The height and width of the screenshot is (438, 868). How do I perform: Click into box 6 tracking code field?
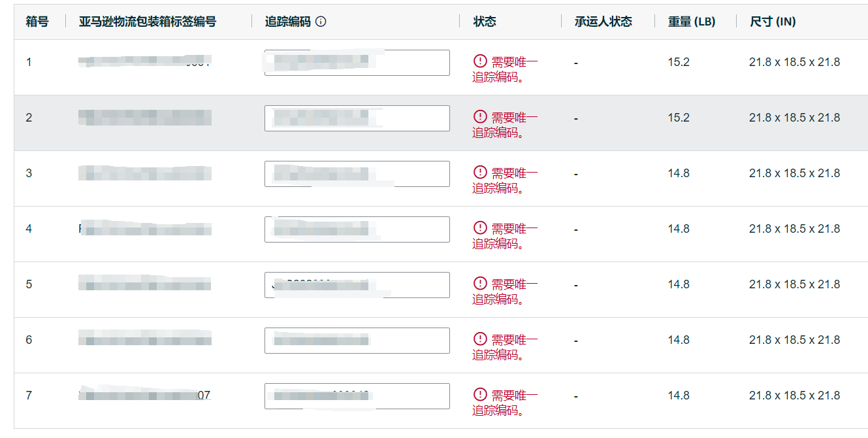pos(357,341)
